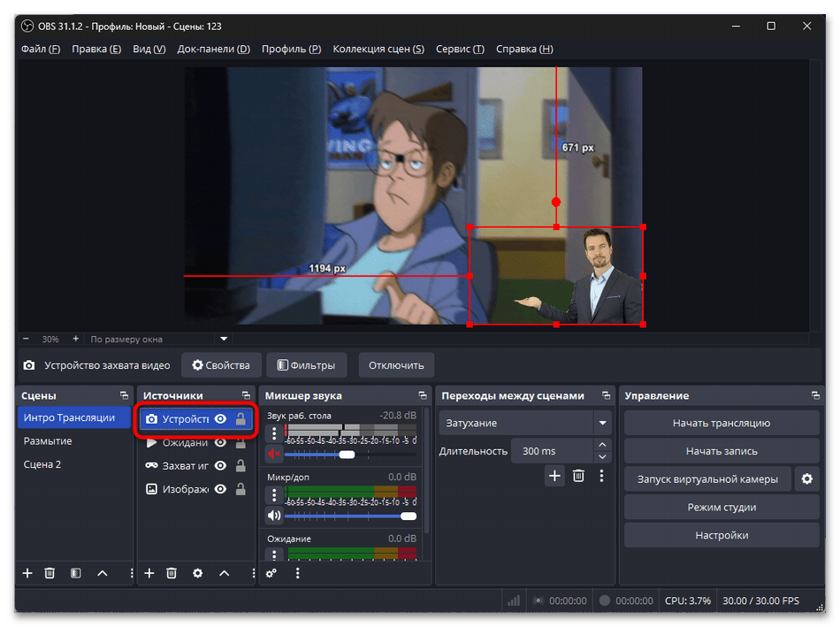This screenshot has height=627, width=840.
Task: Open the Правка menu
Action: coord(96,49)
